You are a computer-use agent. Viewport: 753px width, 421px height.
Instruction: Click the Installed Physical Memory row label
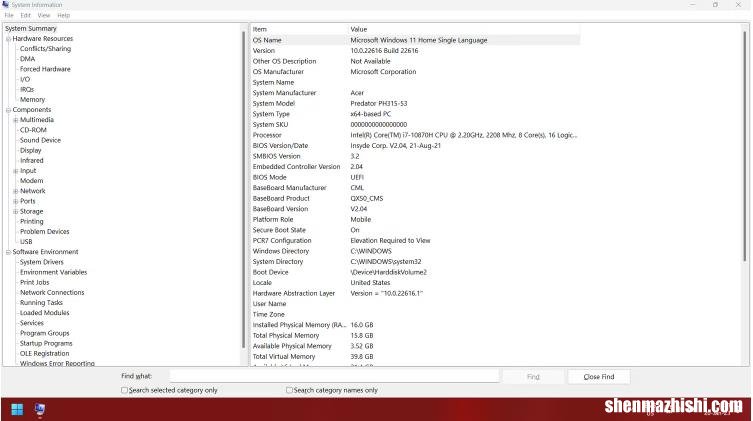click(299, 325)
